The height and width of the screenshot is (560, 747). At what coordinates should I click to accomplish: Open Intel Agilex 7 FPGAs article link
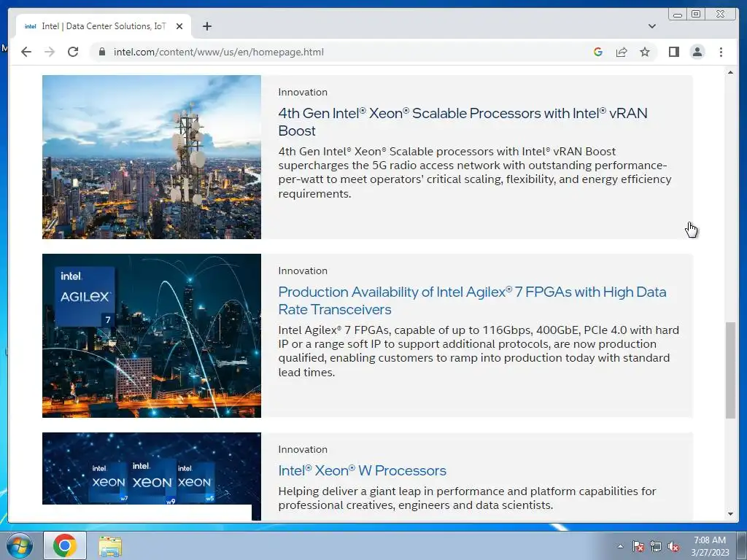[472, 300]
